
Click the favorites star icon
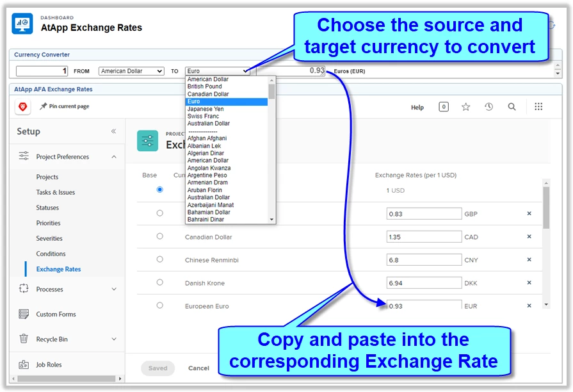click(465, 107)
